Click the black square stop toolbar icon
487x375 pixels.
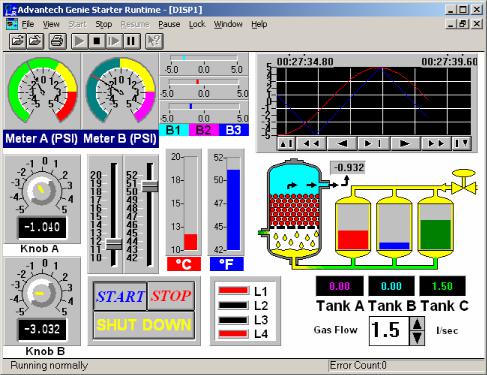pyautogui.click(x=97, y=41)
